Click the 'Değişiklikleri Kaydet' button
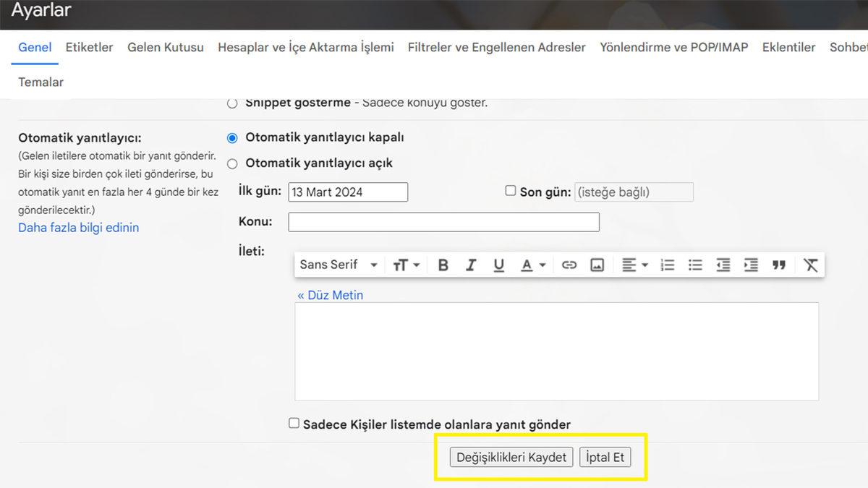The height and width of the screenshot is (488, 868). point(511,457)
